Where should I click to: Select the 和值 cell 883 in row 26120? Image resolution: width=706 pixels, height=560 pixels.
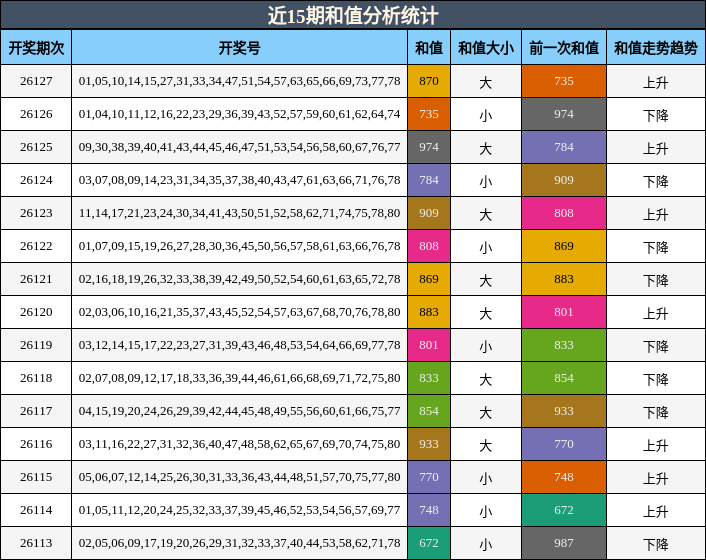point(429,312)
